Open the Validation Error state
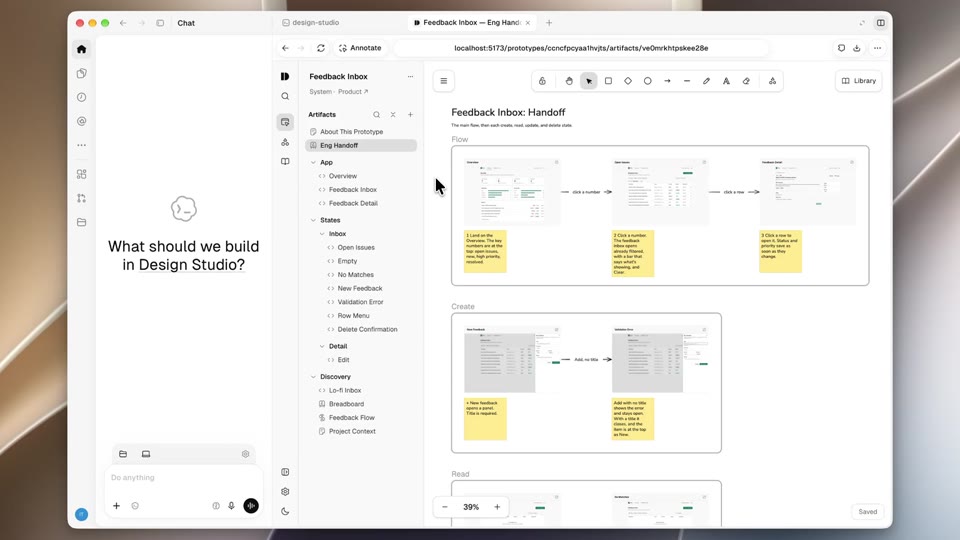Image resolution: width=960 pixels, height=540 pixels. pyautogui.click(x=361, y=302)
